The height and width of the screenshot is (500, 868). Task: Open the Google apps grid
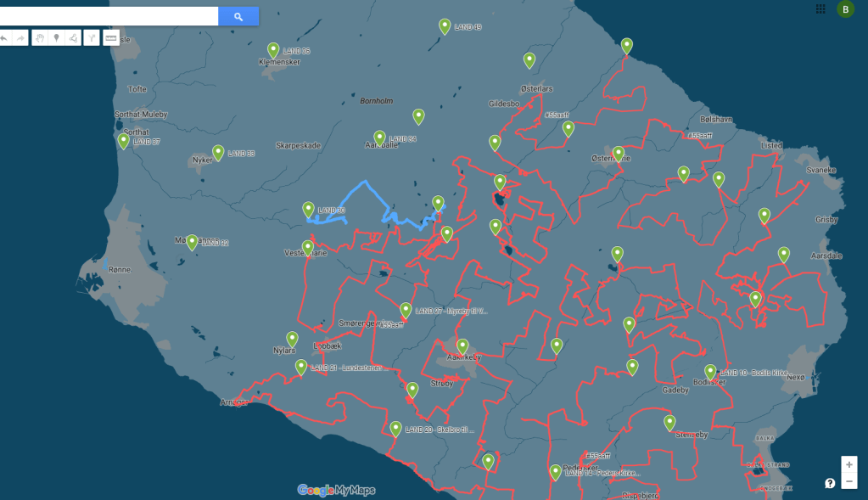tap(820, 9)
